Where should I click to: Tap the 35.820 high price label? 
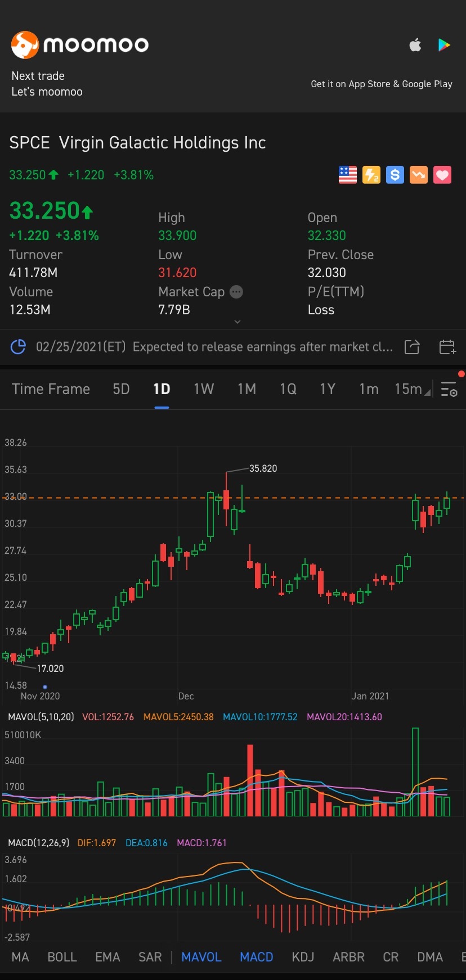(x=263, y=468)
